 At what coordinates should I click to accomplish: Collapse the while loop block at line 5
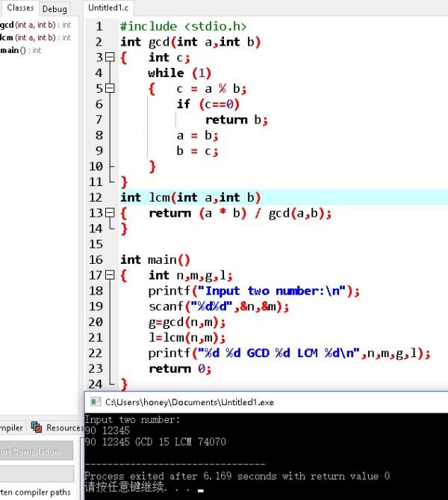pos(111,88)
